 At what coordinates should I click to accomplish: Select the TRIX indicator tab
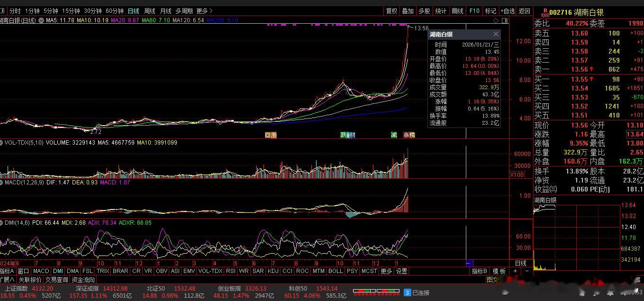[x=103, y=271]
